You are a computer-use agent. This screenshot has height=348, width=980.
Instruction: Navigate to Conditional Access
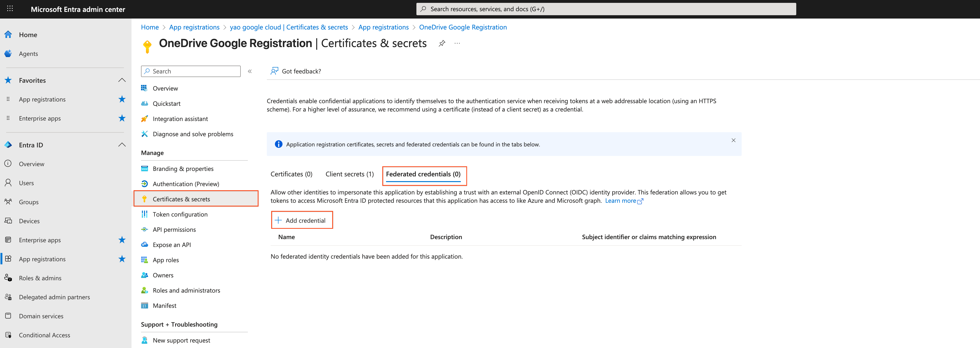(44, 335)
